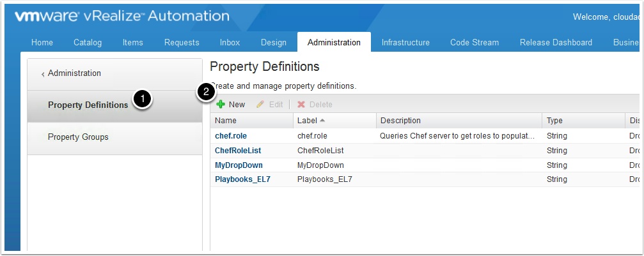Open the MyDropDown property link

tap(239, 165)
